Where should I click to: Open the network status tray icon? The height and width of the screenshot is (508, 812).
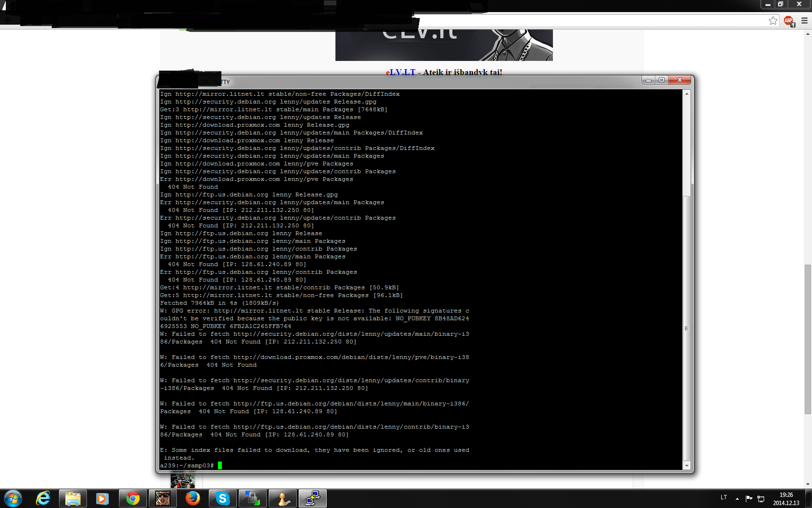coord(761,498)
